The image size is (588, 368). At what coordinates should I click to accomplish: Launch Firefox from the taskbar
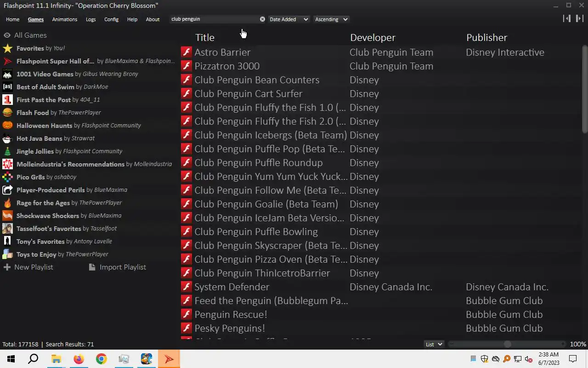tap(79, 359)
